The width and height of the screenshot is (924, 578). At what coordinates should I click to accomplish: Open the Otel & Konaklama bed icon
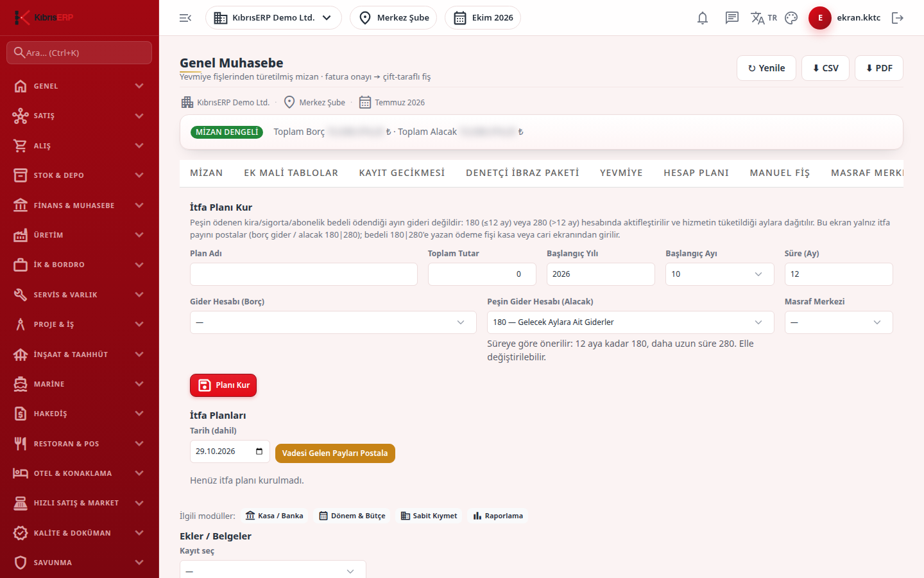coord(21,473)
